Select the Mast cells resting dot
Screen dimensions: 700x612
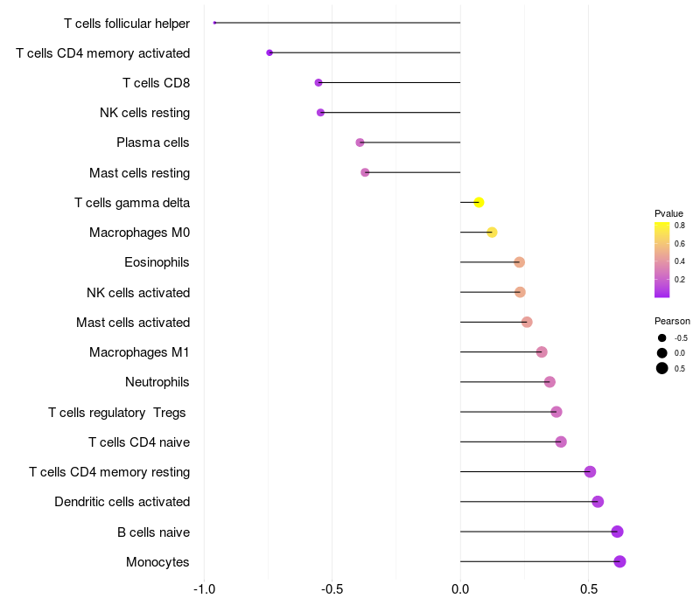pyautogui.click(x=365, y=172)
